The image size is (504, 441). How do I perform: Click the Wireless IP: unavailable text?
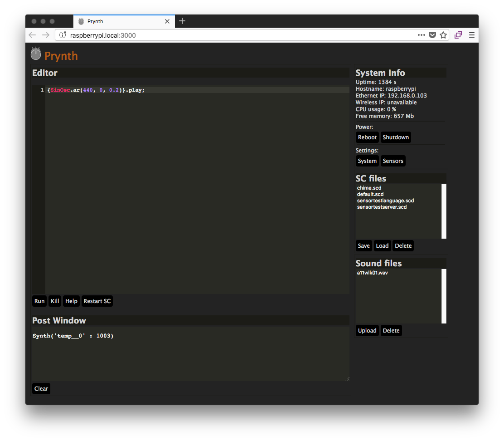[386, 103]
